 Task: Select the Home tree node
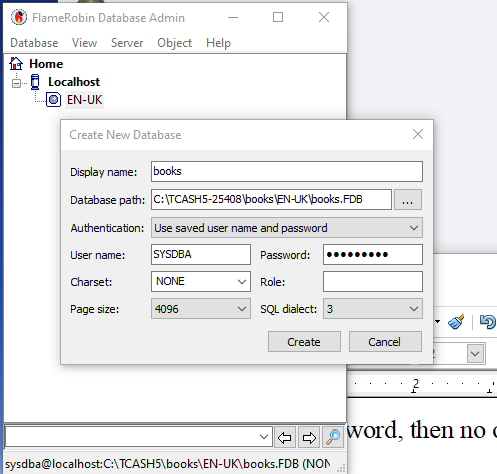click(x=46, y=64)
